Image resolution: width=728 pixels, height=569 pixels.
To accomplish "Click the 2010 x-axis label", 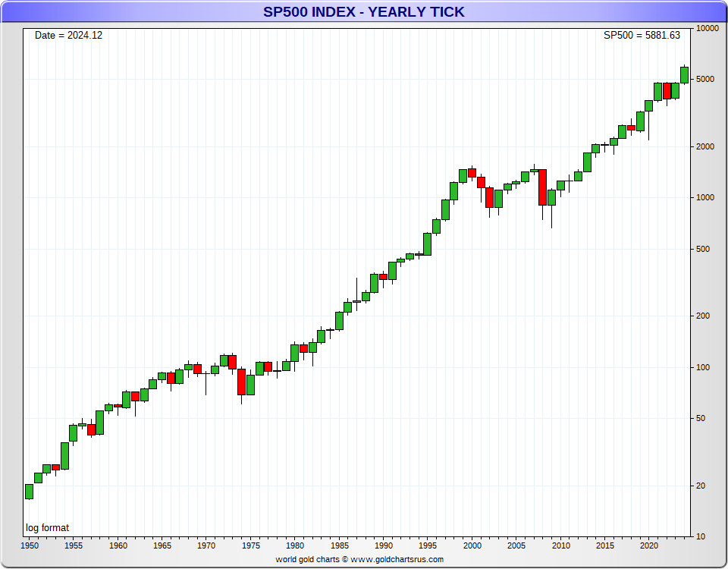I will [x=561, y=545].
